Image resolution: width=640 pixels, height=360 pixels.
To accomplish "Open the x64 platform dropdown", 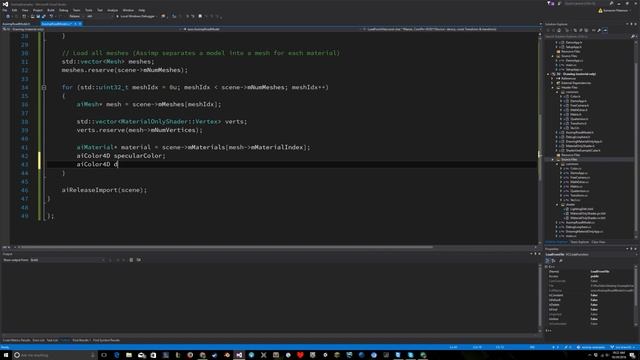I will click(99, 16).
